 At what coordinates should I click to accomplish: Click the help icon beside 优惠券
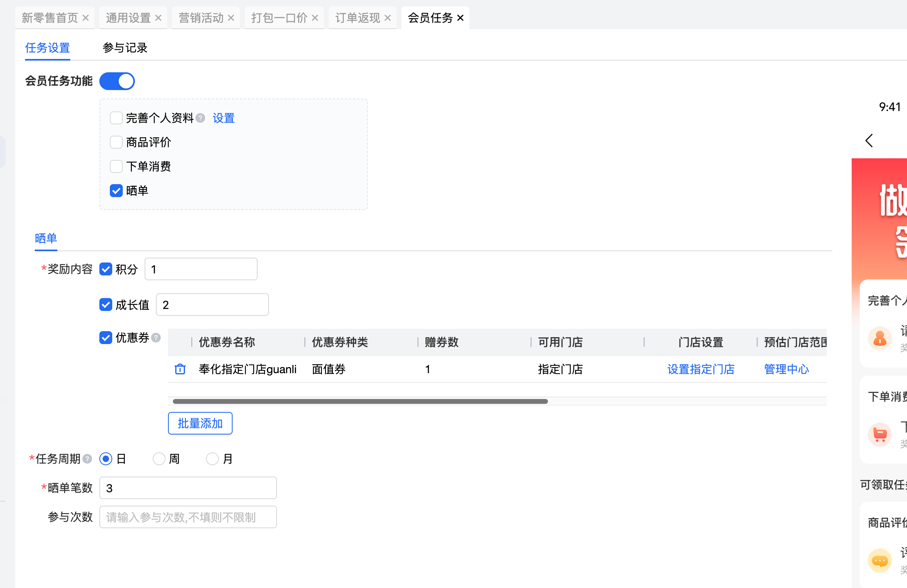point(156,338)
